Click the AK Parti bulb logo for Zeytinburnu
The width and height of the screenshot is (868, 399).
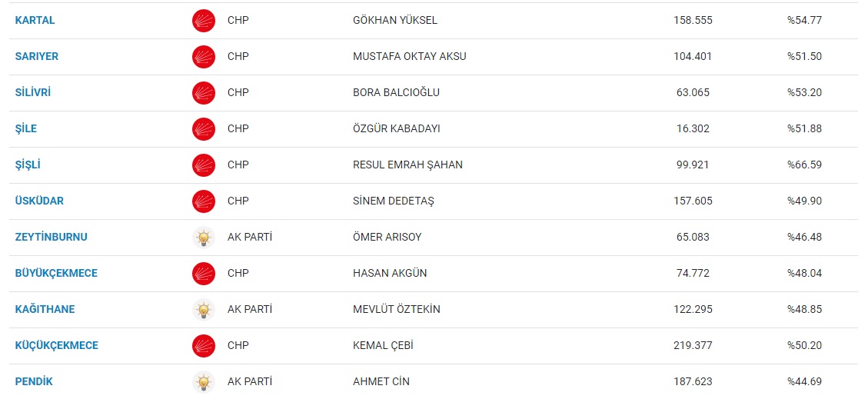(203, 238)
